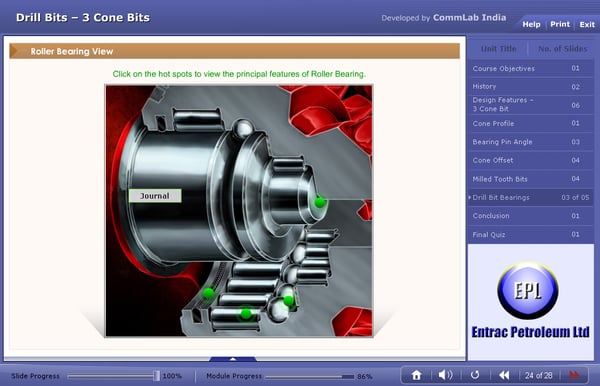Screen dimensions: 600x386
Task: Click the Journal label on the image
Action: point(155,196)
